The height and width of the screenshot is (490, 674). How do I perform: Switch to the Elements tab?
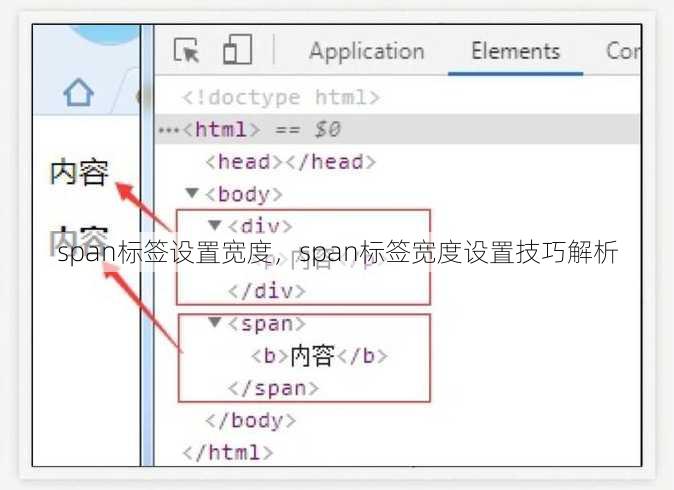tap(515, 51)
